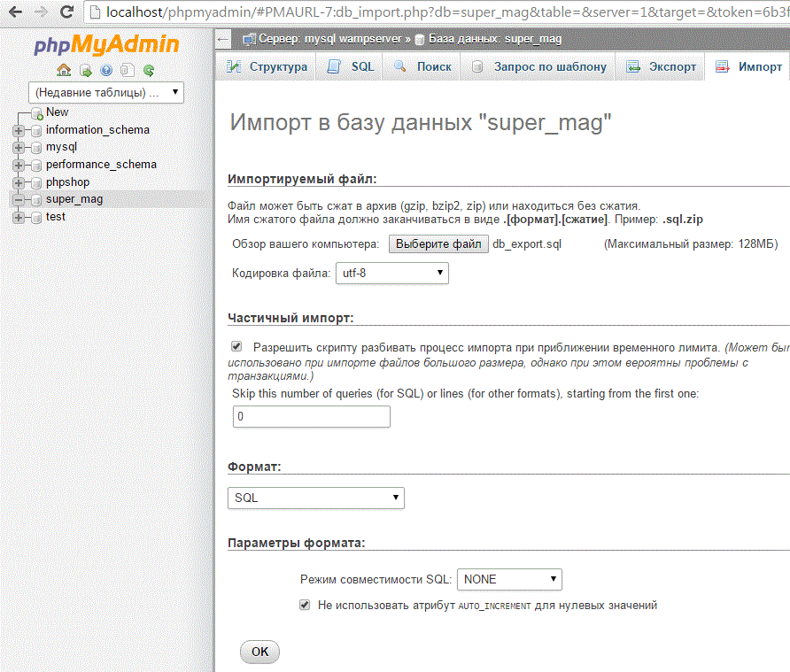Click the database icon beside phpshop
790x672 pixels.
coord(36,182)
